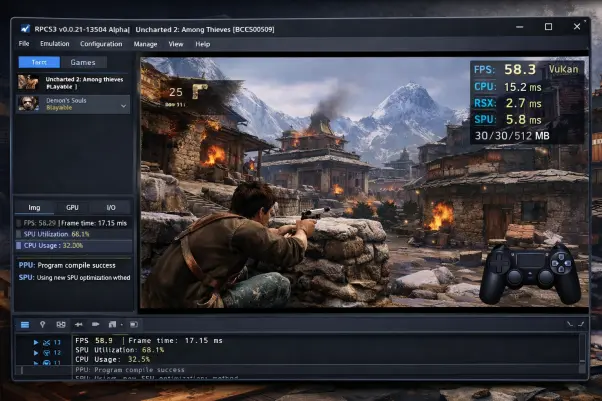Click the Vulkan label in performance overlay
602x401 pixels.
click(x=563, y=69)
